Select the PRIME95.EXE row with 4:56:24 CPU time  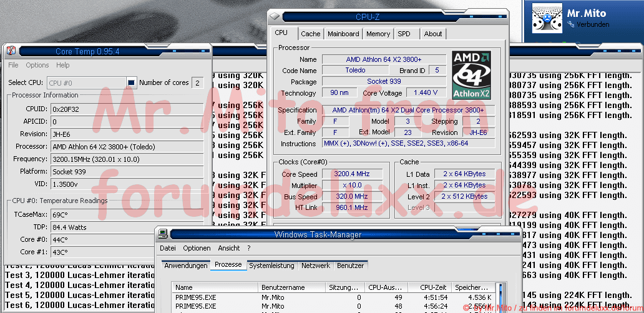(333, 306)
